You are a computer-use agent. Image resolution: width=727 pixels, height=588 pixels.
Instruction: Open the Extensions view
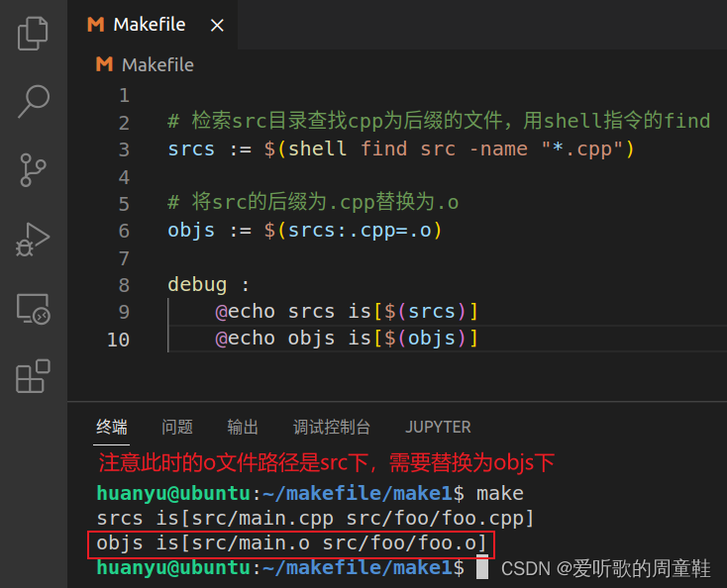(x=33, y=376)
